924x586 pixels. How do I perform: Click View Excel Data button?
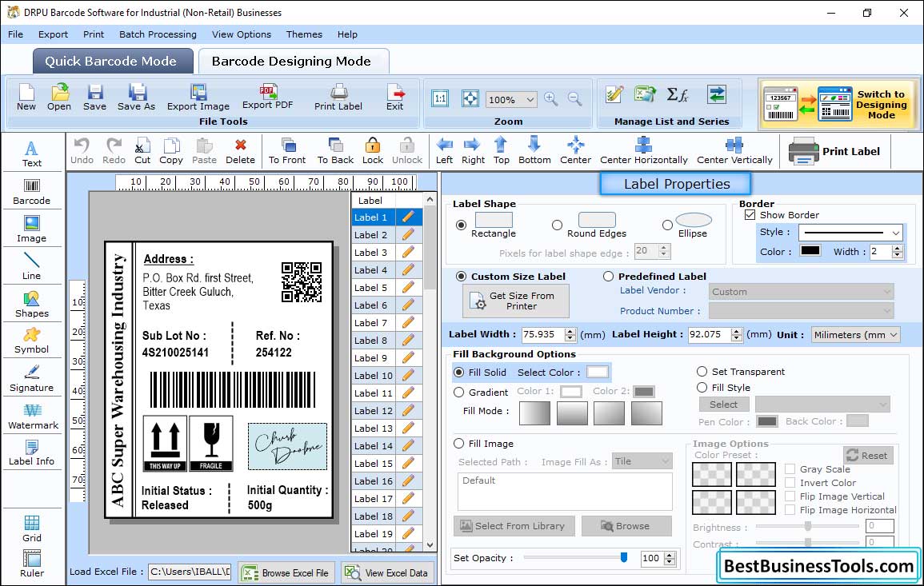388,572
